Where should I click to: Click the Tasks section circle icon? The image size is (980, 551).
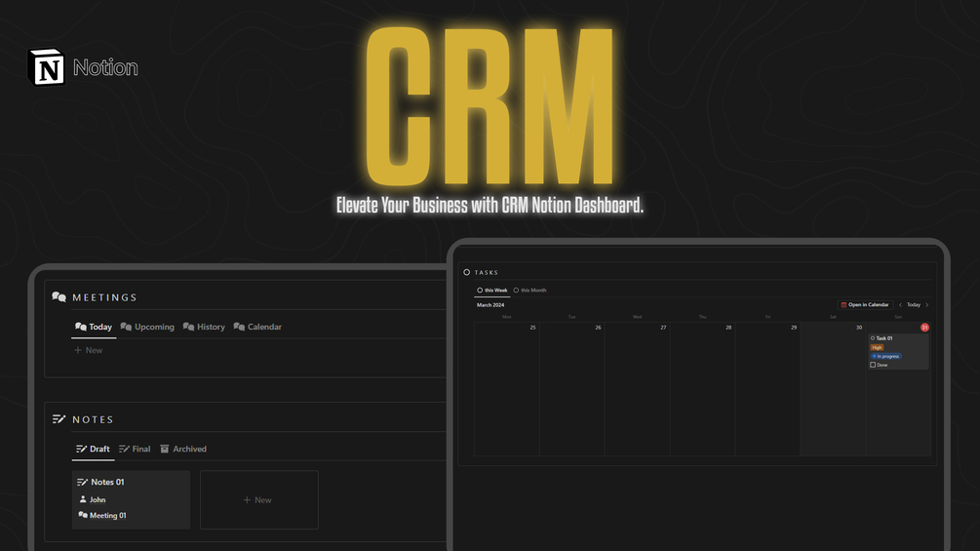point(466,272)
